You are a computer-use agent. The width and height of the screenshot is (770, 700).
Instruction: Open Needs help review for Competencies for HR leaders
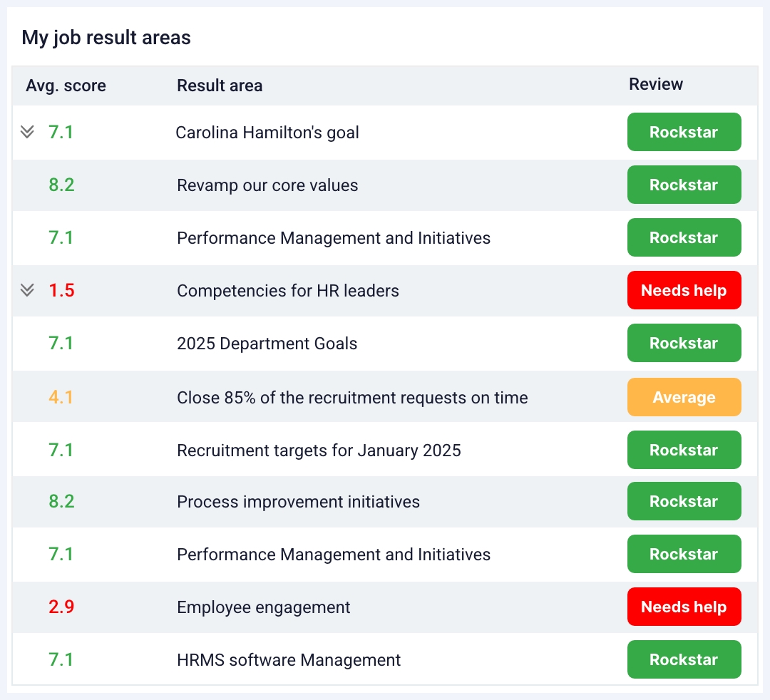pyautogui.click(x=684, y=290)
